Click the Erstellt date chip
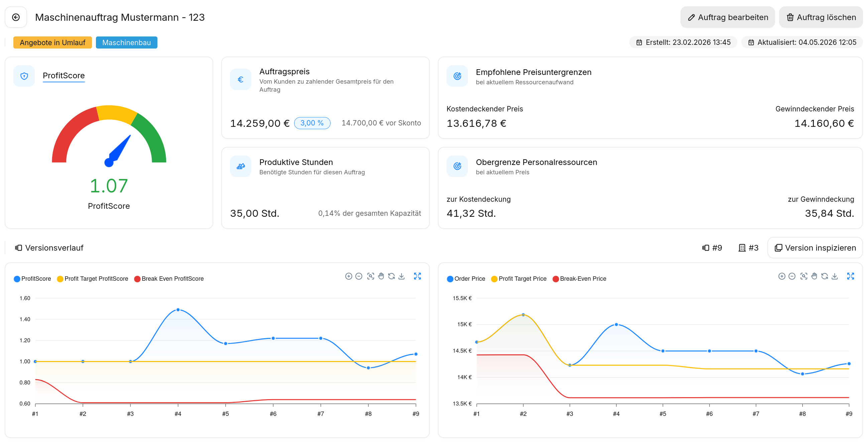Screen dimensions: 868x443 click(683, 42)
